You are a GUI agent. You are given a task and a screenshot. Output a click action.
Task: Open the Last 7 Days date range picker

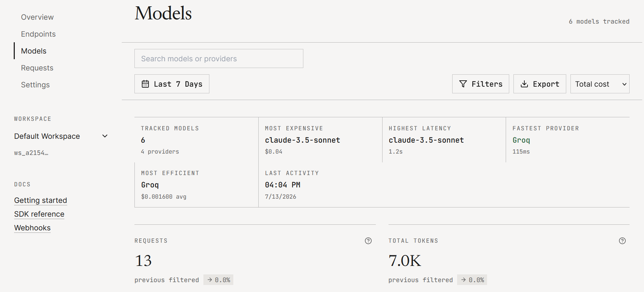pyautogui.click(x=172, y=84)
